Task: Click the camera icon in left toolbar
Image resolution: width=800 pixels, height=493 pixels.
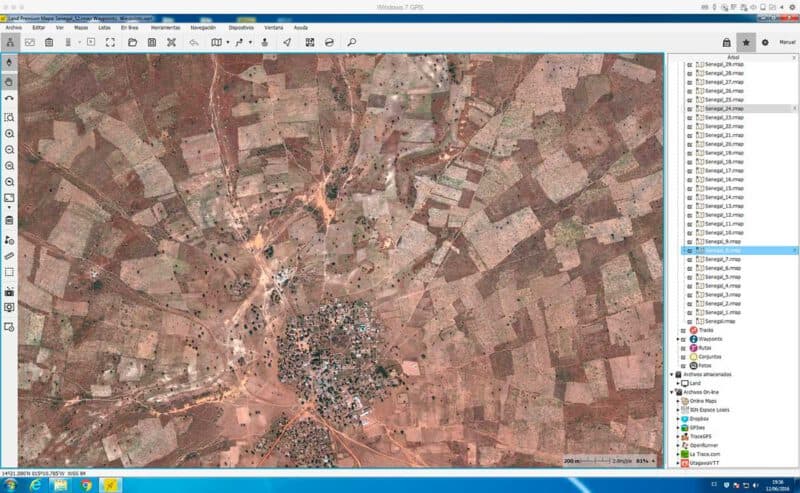Action: coord(9,292)
